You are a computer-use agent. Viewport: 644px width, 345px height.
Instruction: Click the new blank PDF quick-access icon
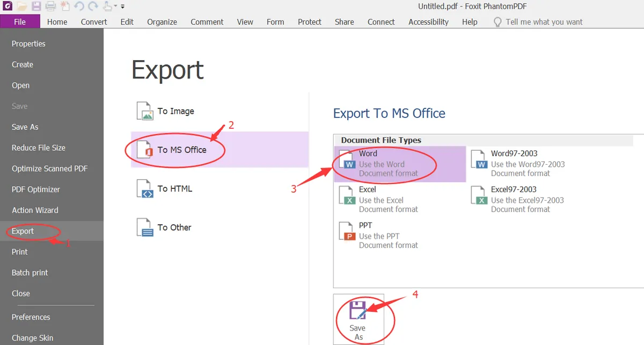[64, 6]
